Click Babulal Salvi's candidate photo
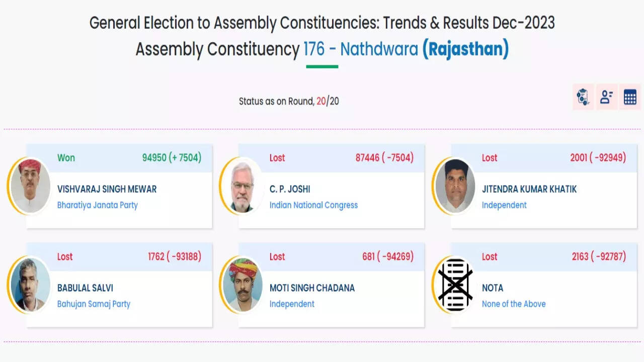This screenshot has width=644, height=362. pos(30,285)
